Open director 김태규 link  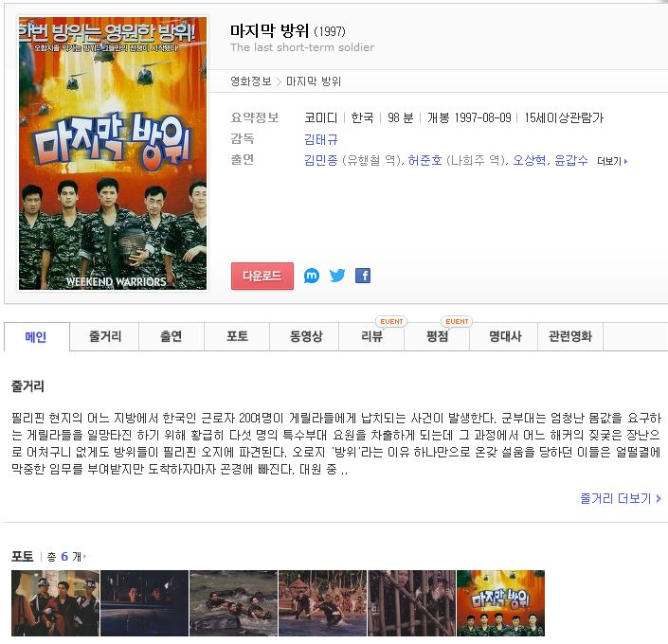tap(321, 139)
